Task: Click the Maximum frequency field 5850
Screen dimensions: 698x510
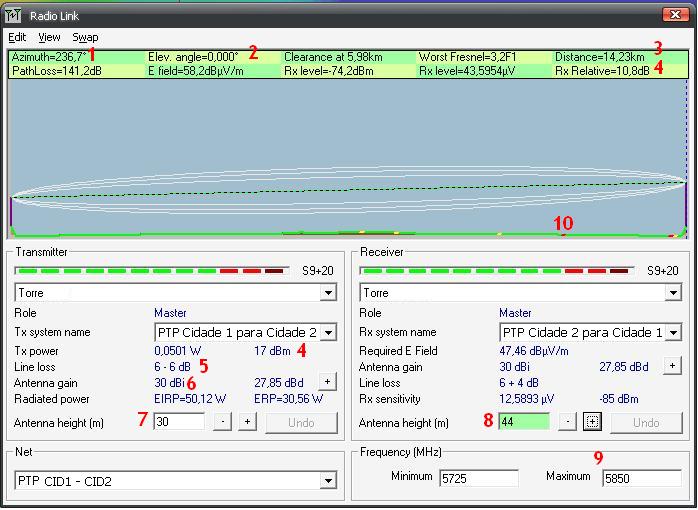Action: pyautogui.click(x=642, y=478)
